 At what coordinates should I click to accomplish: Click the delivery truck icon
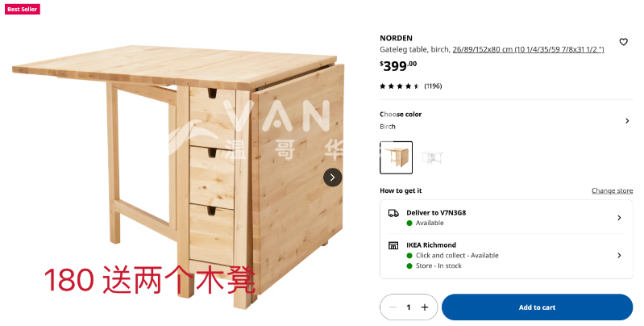[x=393, y=213]
